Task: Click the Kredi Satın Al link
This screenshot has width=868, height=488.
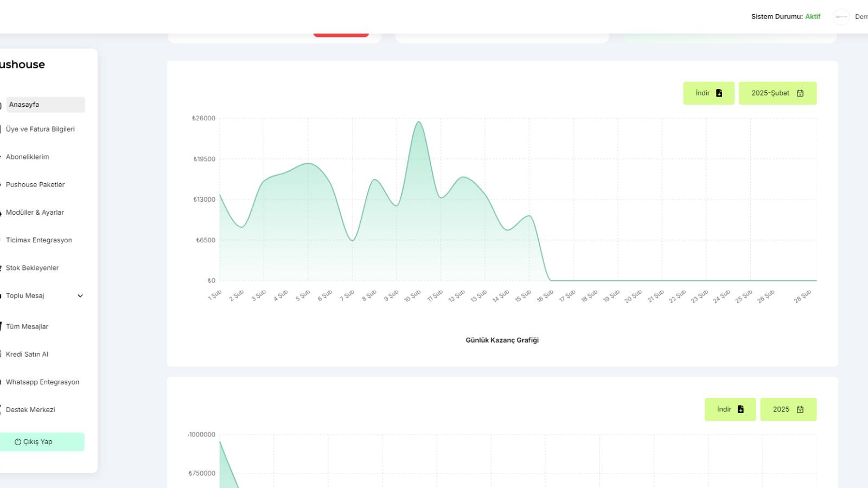Action: point(27,354)
